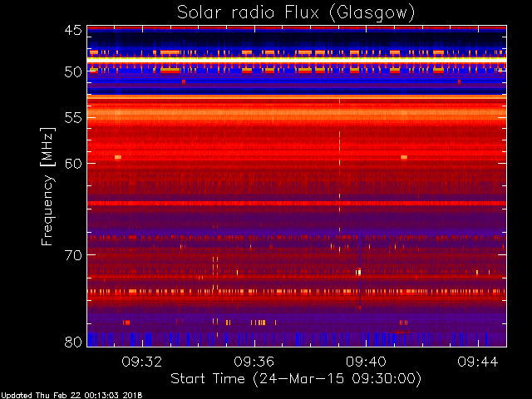The image size is (532, 399).
Task: Click the 'Start Time (24-Mar-15 09:30:00)' label
Action: [296, 379]
